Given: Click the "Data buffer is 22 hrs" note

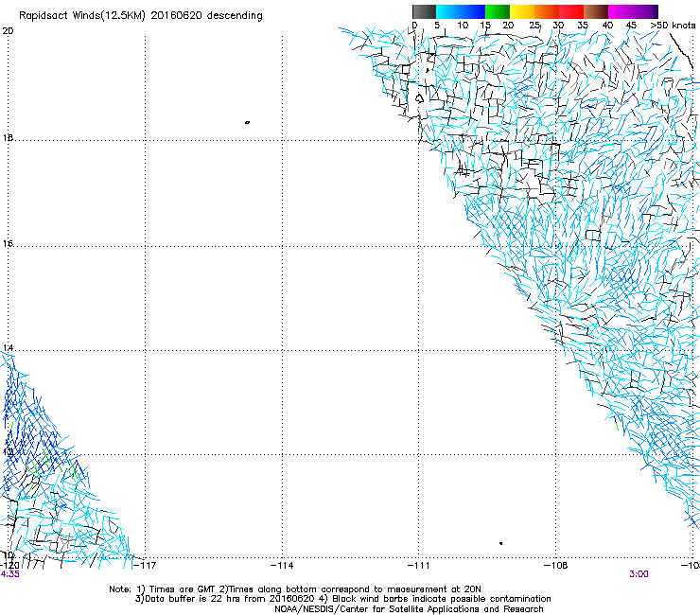Looking at the screenshot, I should tap(224, 599).
